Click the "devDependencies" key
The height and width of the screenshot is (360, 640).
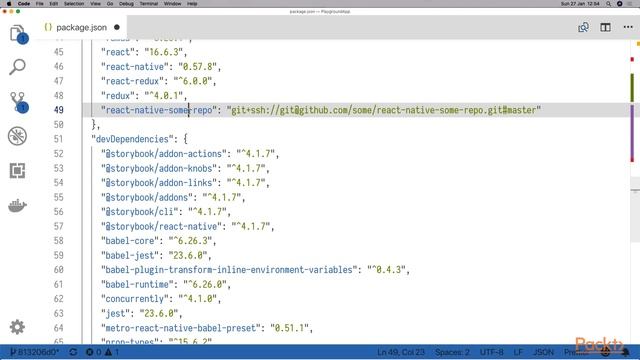133,139
